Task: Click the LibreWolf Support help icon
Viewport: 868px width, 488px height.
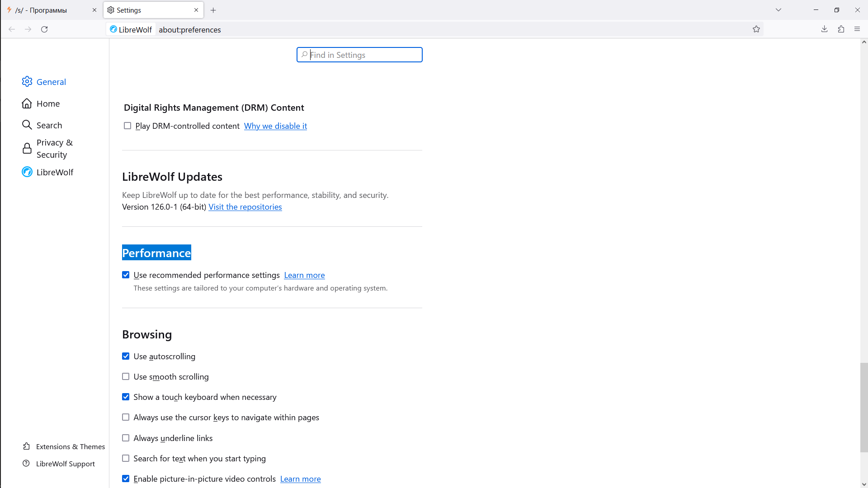Action: [26, 463]
